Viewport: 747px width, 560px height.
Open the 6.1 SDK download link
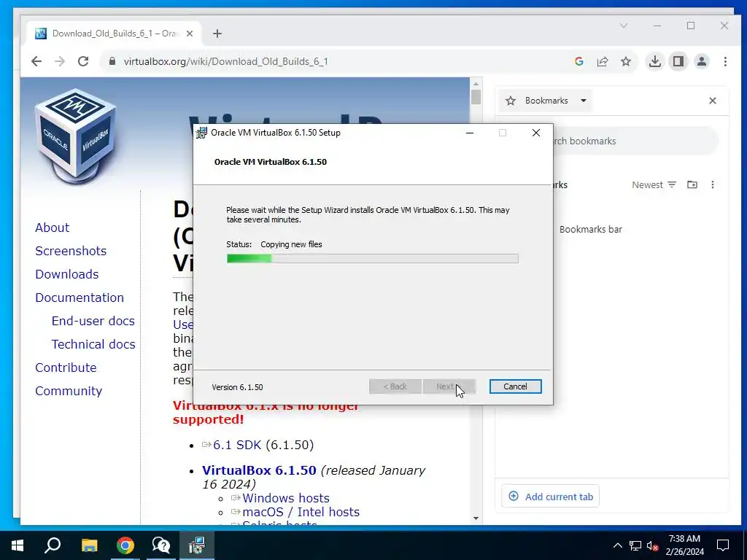pos(237,445)
